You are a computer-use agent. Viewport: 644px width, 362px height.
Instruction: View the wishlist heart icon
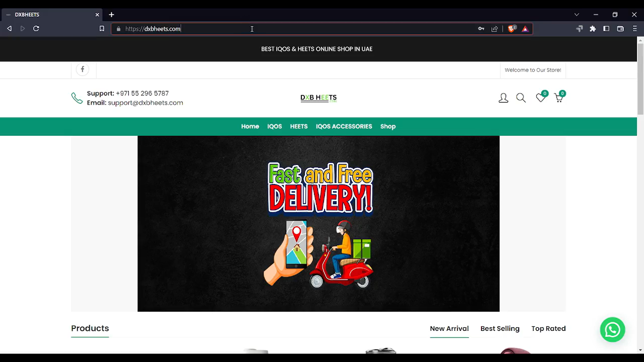point(540,98)
